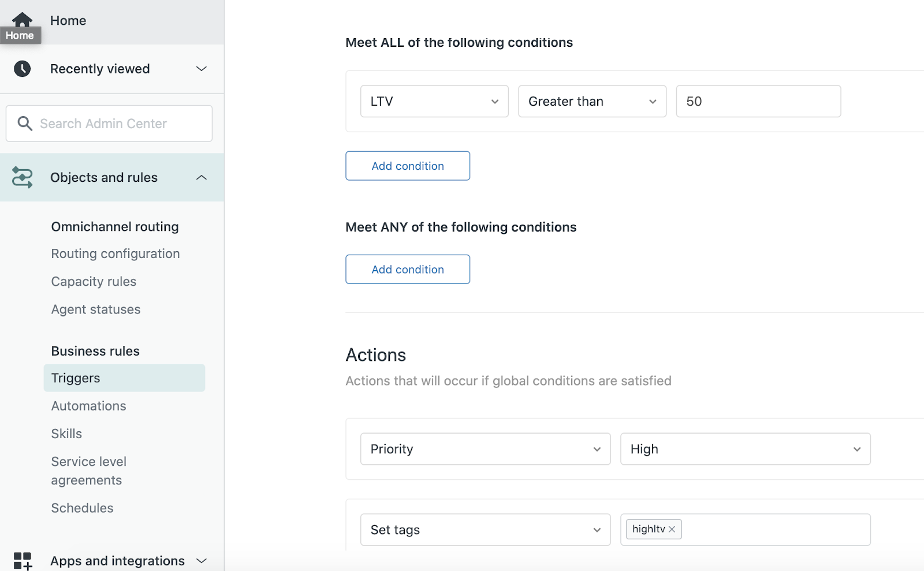Select the Actions section heading

click(x=376, y=354)
